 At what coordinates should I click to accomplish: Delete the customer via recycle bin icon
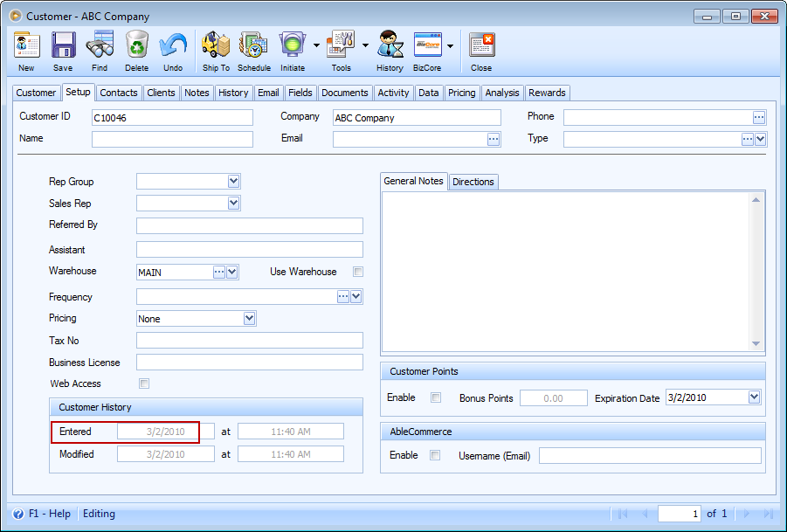point(136,45)
